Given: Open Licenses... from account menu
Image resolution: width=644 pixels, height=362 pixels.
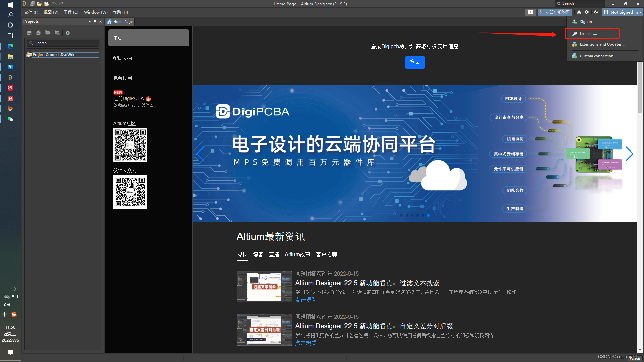Looking at the screenshot, I should tap(588, 34).
